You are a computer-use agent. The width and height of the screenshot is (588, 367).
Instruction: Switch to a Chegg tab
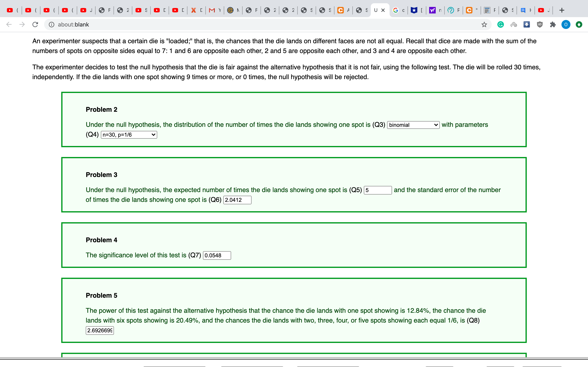point(343,10)
